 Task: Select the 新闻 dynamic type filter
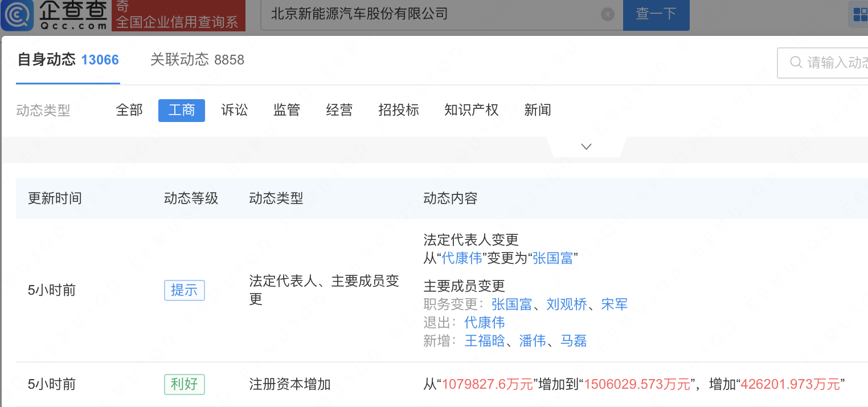538,110
